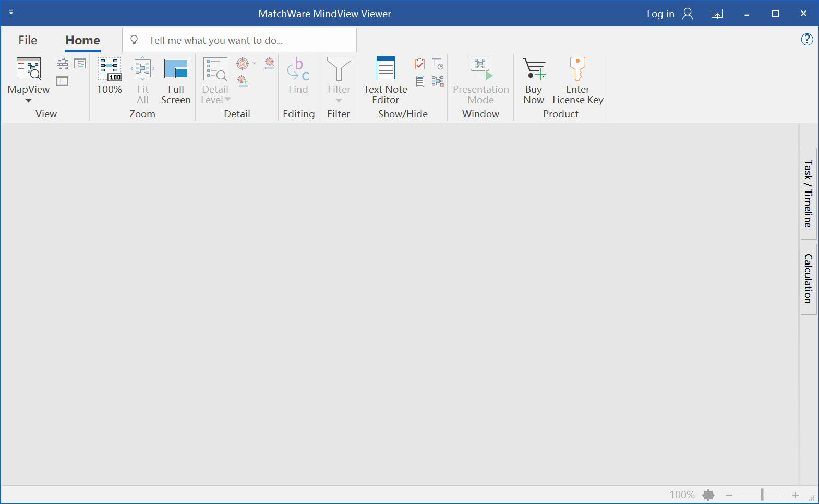Expand the MapView dropdown arrow

29,101
